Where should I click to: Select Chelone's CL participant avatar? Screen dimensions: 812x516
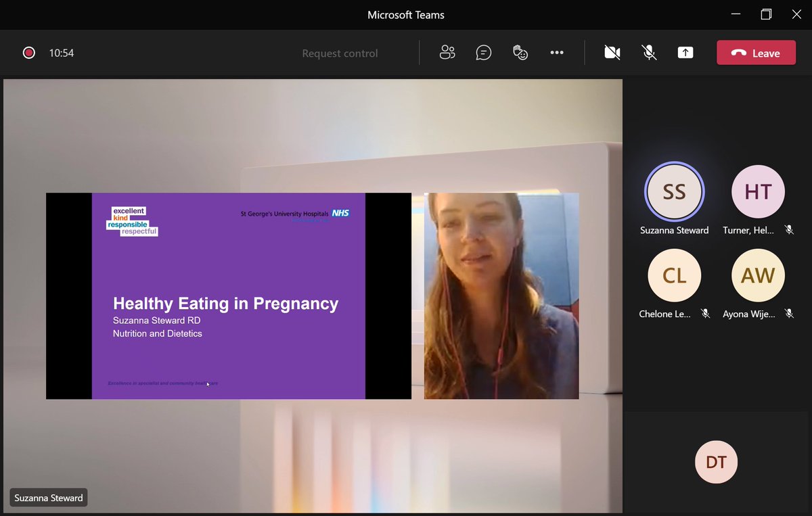click(674, 275)
